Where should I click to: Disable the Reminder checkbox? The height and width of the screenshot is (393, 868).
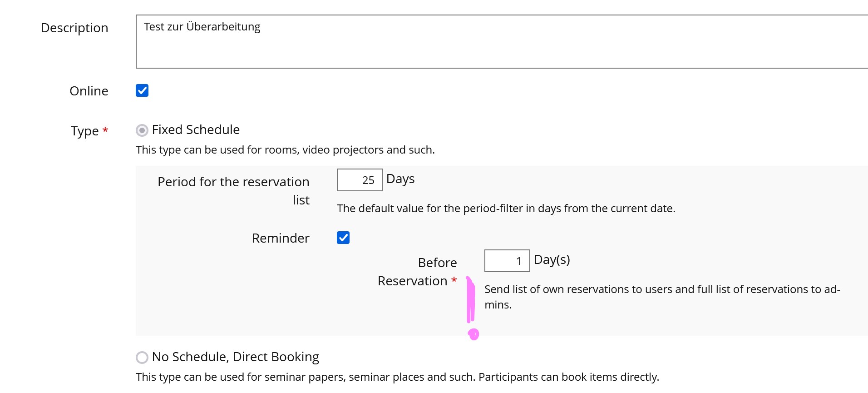343,238
